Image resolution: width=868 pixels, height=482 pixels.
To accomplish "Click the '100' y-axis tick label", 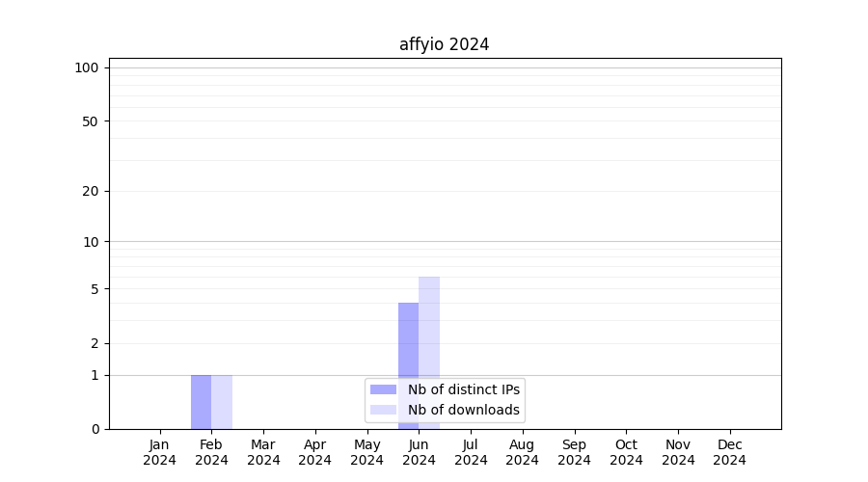I will click(87, 67).
